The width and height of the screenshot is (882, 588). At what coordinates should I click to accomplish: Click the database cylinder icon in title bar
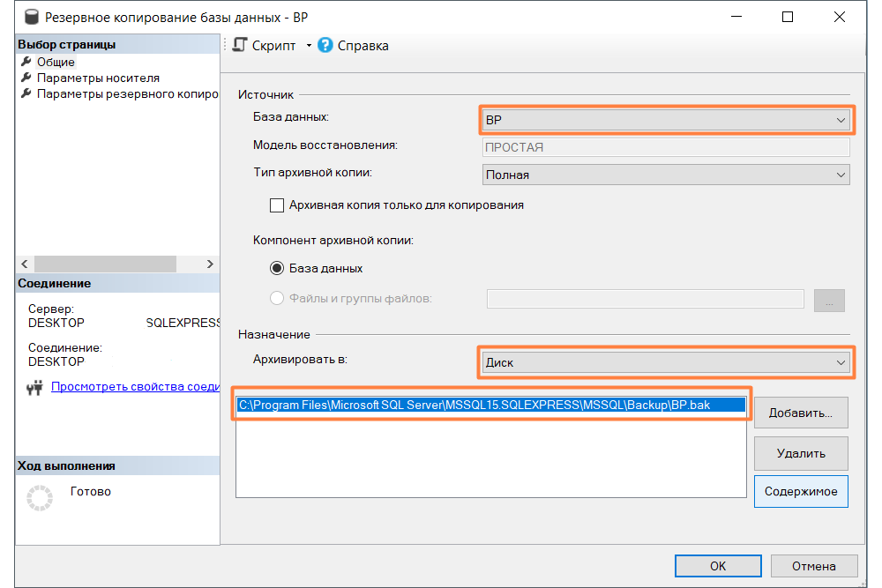click(32, 17)
